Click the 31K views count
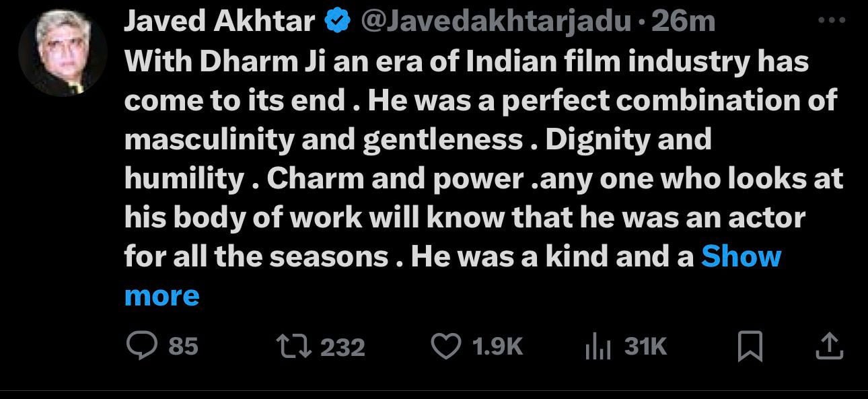Image resolution: width=868 pixels, height=399 pixels. (645, 347)
